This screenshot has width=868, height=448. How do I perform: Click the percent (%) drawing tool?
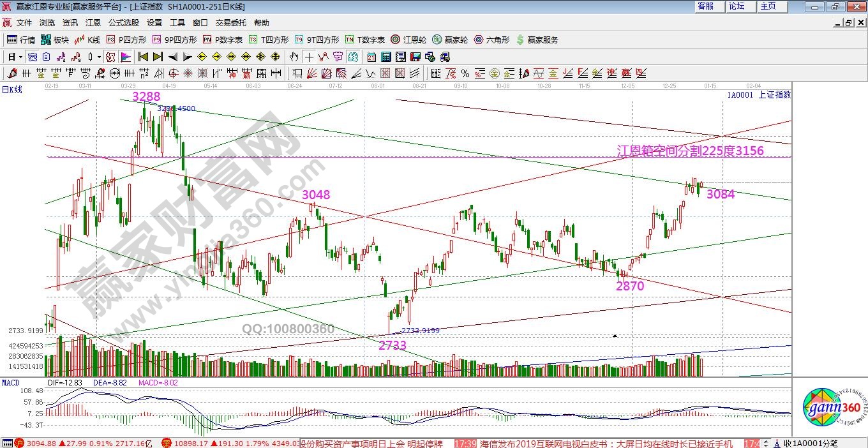465,73
